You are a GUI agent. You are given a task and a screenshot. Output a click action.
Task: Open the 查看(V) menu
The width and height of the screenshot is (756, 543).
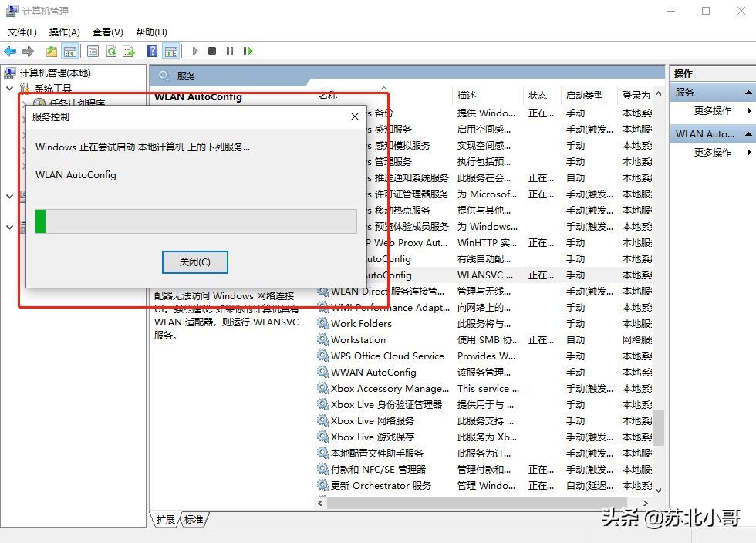[x=108, y=32]
